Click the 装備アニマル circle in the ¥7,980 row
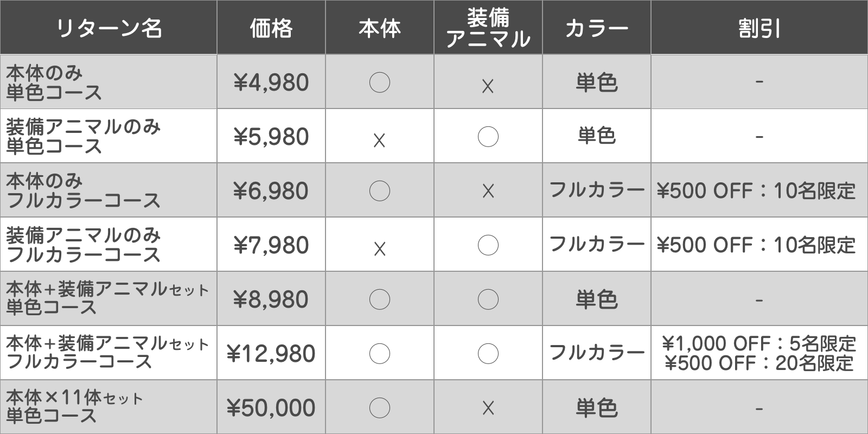Image resolution: width=868 pixels, height=434 pixels. pos(488,245)
